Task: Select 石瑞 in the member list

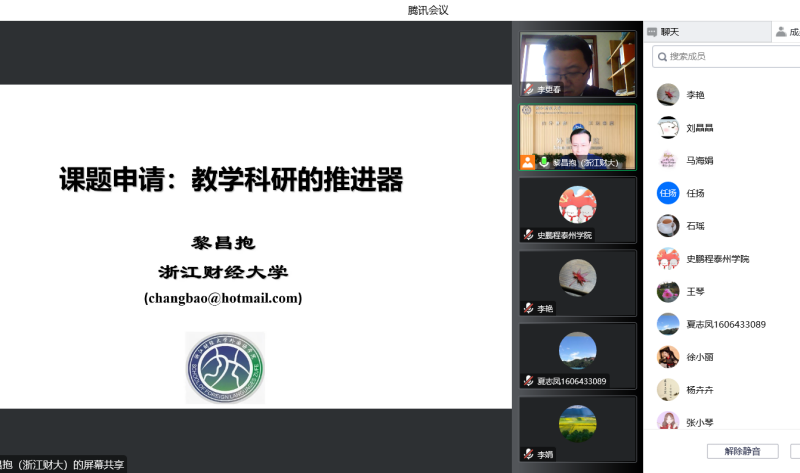Action: [695, 226]
